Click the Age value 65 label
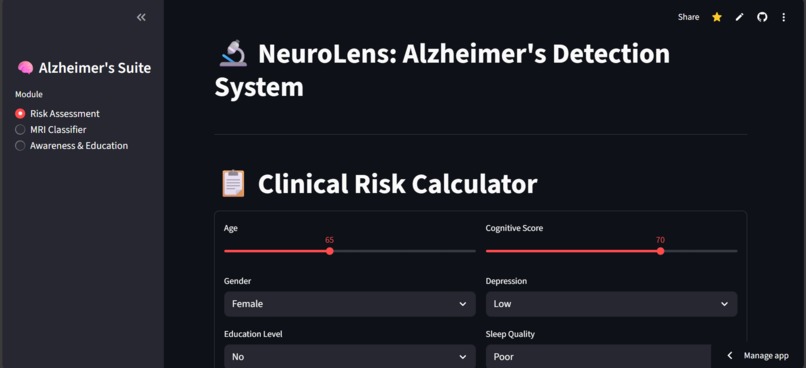Image resolution: width=806 pixels, height=368 pixels. (329, 240)
